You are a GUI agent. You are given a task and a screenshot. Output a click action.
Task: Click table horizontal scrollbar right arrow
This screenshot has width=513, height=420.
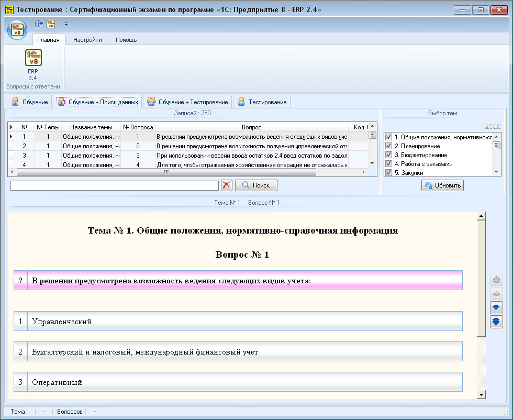pos(364,172)
